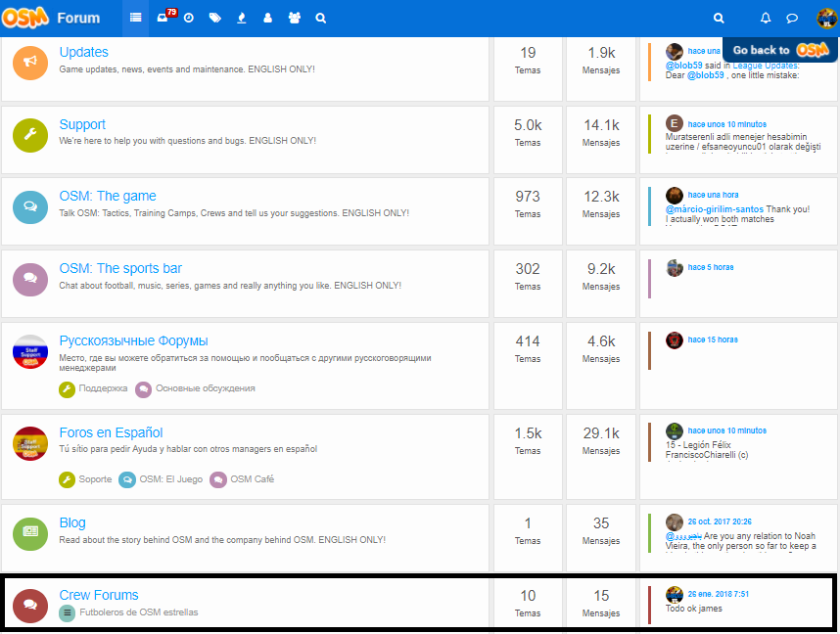The height and width of the screenshot is (634, 840).
Task: Click 'hace una hora' timestamp in OSM: The game row
Action: pyautogui.click(x=713, y=195)
